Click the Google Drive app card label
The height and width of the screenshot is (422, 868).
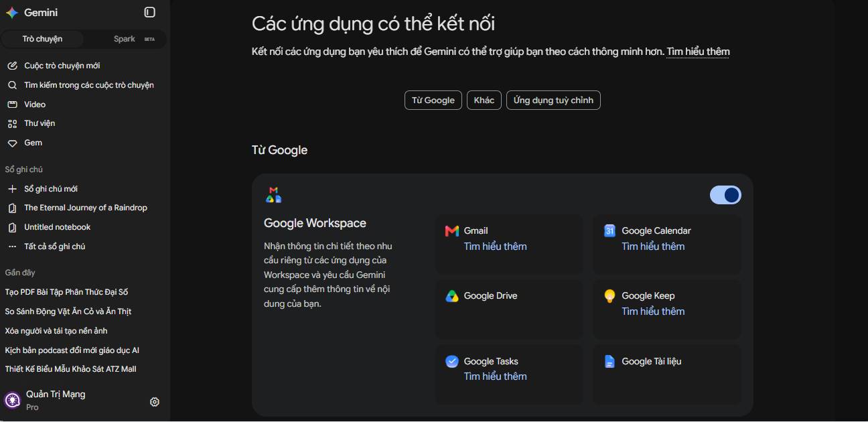pyautogui.click(x=490, y=296)
